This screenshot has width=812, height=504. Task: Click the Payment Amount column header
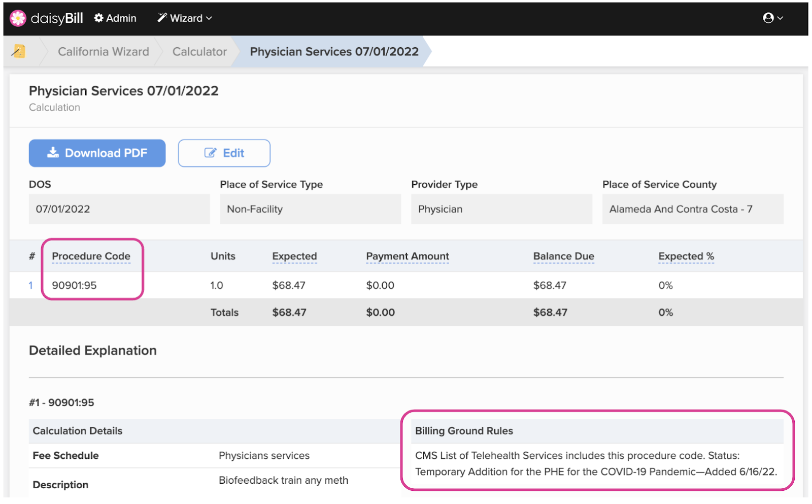[408, 256]
